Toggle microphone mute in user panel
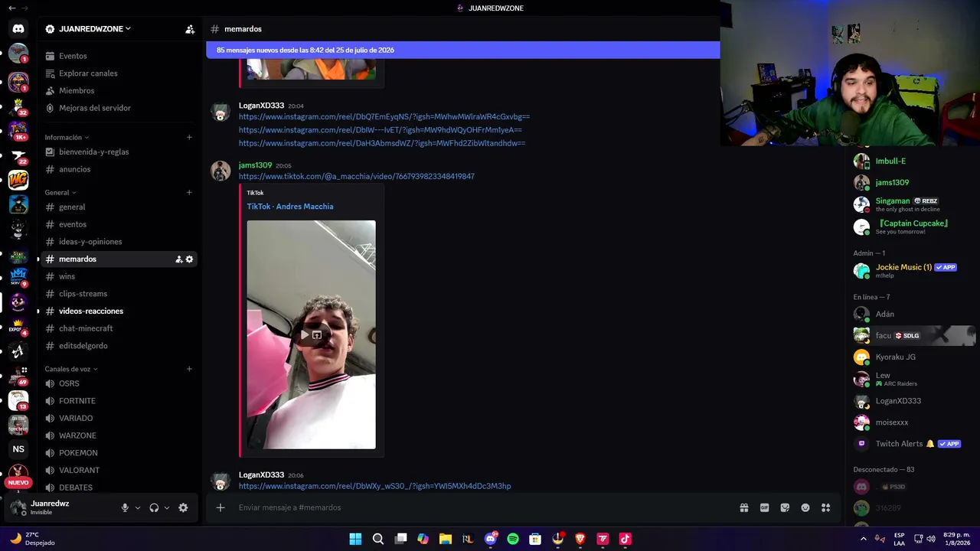Screen dimensions: 980x551 tap(125, 507)
